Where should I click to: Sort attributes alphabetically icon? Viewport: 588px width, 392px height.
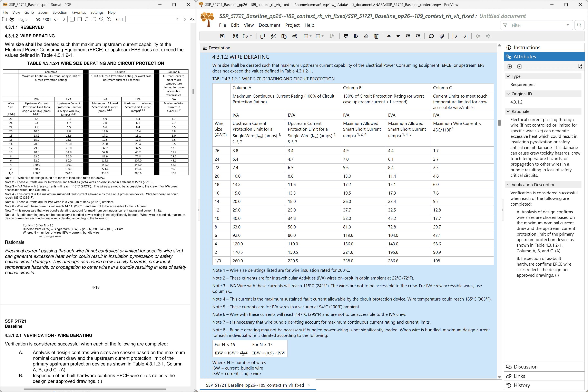580,67
